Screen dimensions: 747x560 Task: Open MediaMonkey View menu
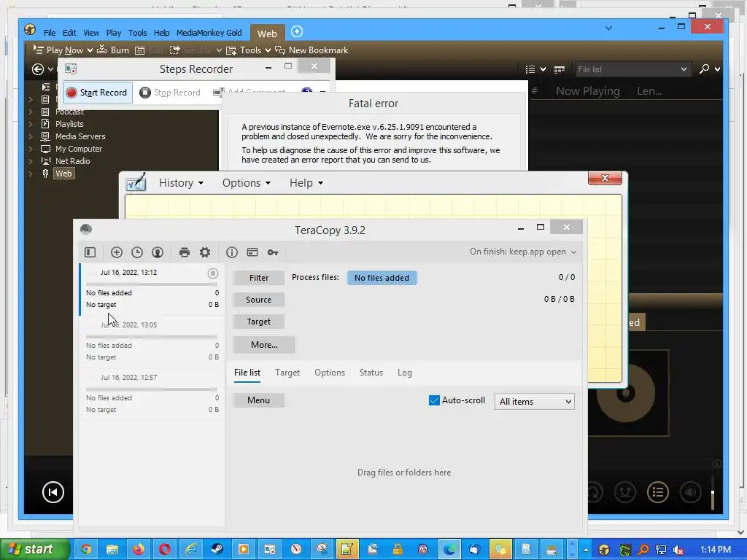point(91,33)
